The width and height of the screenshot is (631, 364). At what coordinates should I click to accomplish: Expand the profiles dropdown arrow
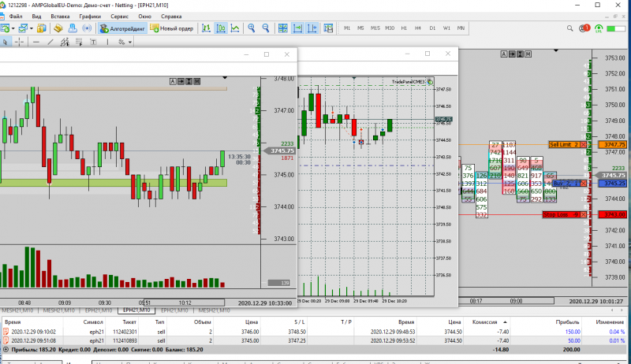click(x=31, y=28)
